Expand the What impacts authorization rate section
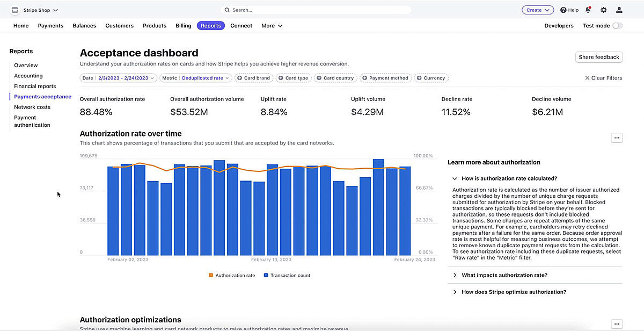 [x=504, y=275]
